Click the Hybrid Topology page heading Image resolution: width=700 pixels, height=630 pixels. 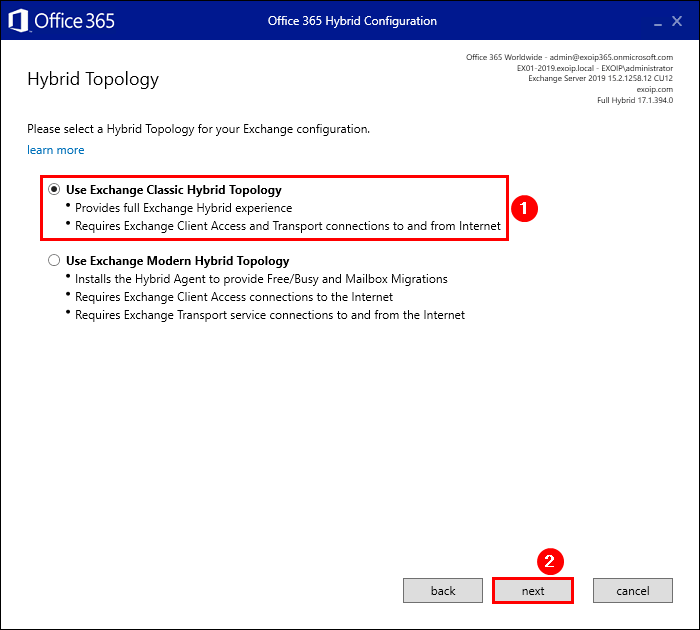pos(93,79)
